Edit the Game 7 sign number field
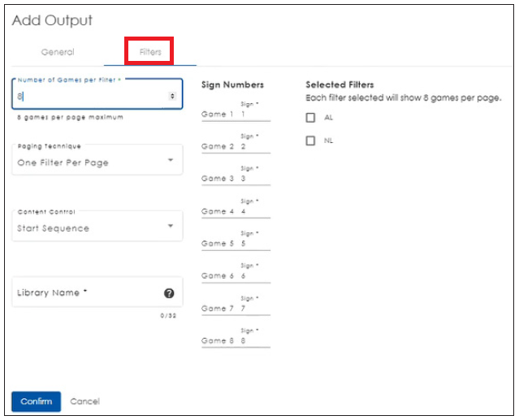Image resolution: width=519 pixels, height=420 pixels. coord(254,309)
